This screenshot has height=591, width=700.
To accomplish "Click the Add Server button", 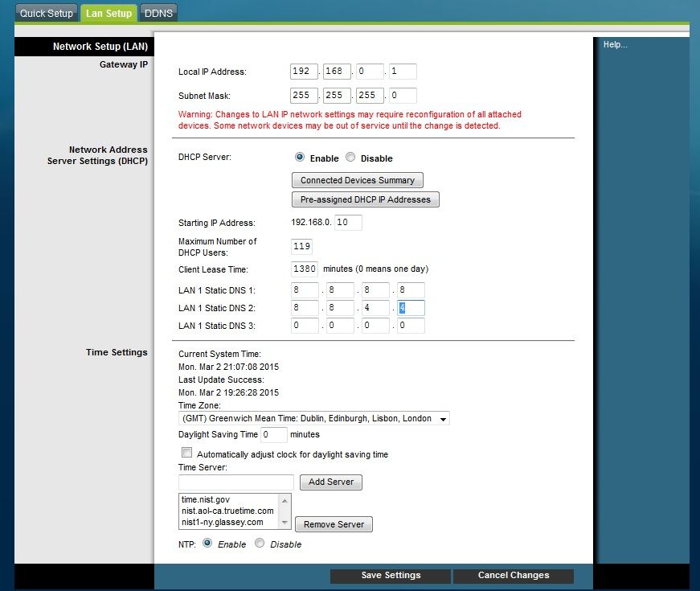I will point(331,482).
